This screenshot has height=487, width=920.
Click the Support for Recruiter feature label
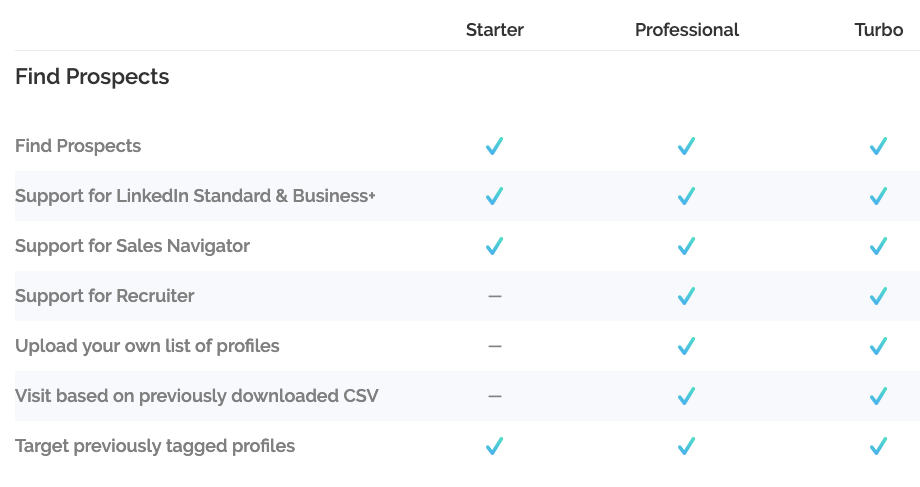coord(104,296)
